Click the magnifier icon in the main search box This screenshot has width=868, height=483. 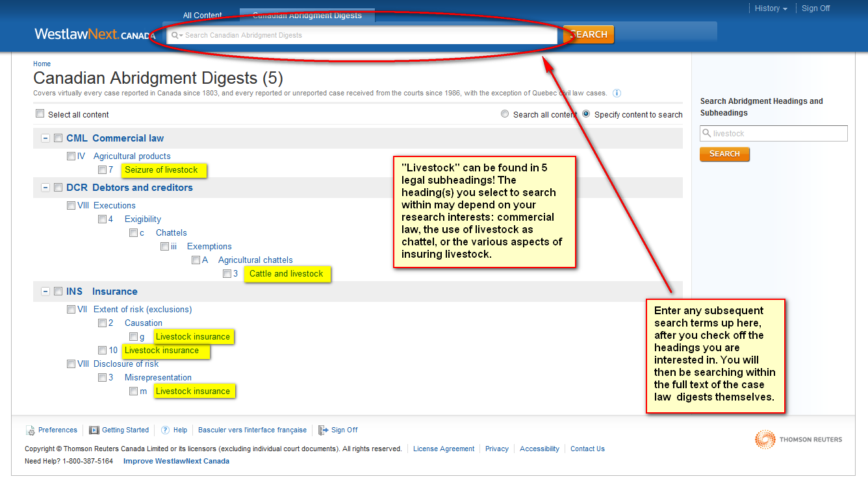tap(174, 35)
